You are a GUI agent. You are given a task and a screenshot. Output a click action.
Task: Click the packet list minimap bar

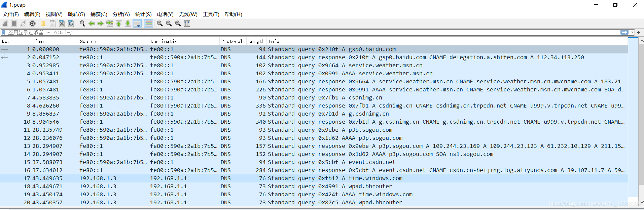tap(633, 121)
